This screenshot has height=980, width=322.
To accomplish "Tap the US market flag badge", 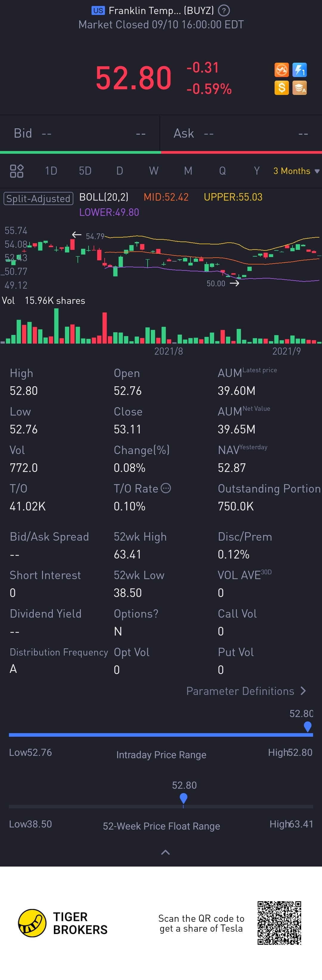I will tap(98, 11).
